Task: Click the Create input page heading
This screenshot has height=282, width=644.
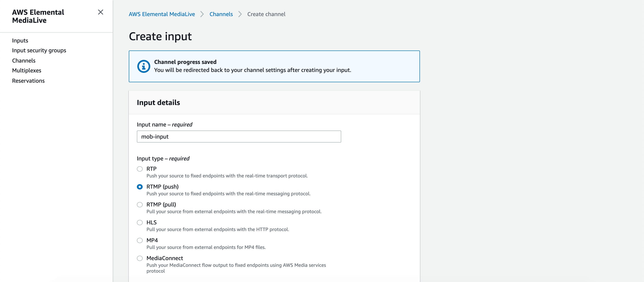Action: (160, 36)
